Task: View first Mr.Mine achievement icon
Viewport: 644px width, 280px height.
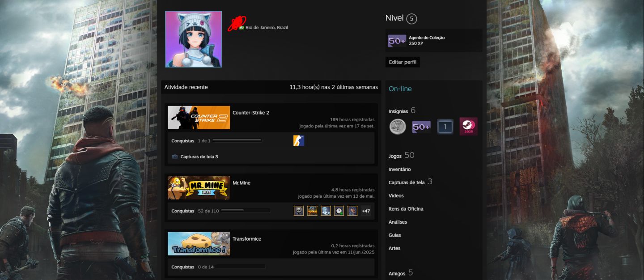Action: pos(299,211)
